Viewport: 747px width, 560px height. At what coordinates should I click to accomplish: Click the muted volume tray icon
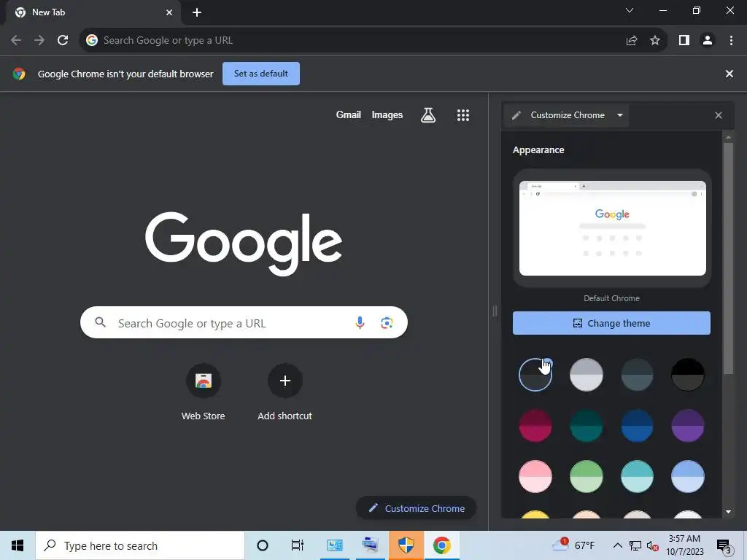[653, 545]
